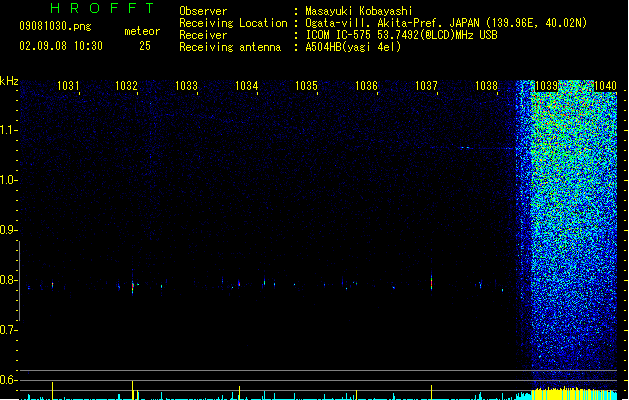Click the 1040 time axis marker
Screen dimensions: 629x400
[x=605, y=86]
